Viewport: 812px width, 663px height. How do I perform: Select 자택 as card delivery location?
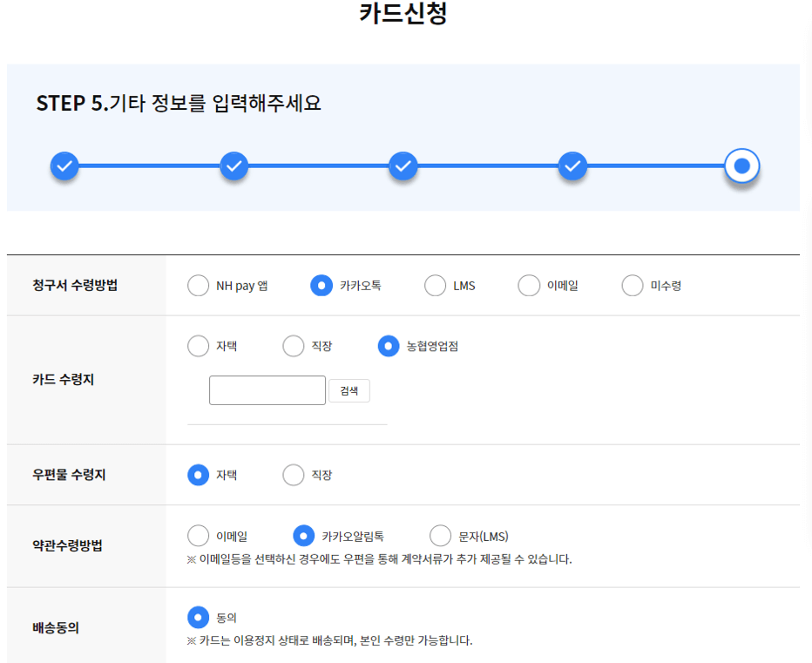tap(198, 346)
